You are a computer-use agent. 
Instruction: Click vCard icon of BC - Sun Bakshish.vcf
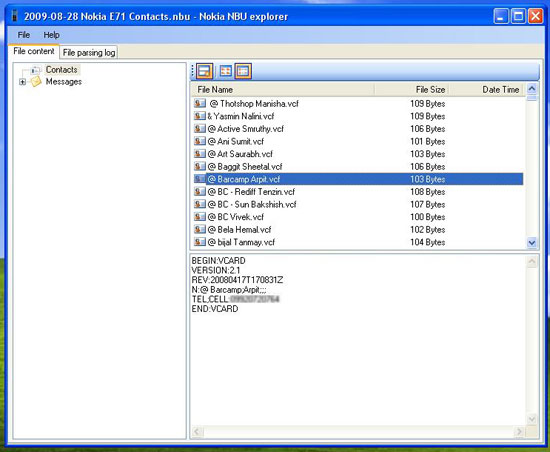(200, 204)
